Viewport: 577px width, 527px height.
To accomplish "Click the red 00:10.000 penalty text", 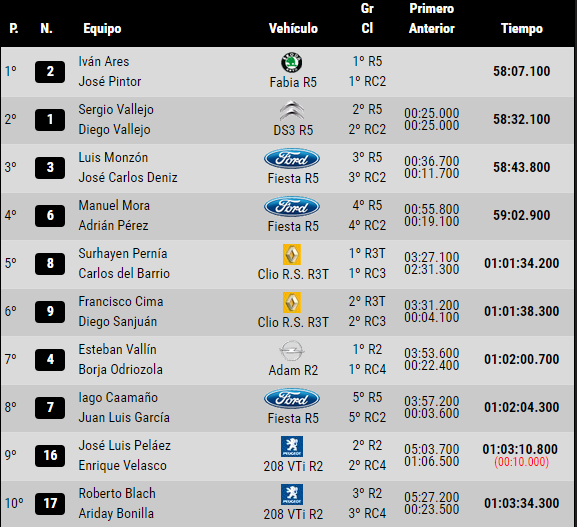I will click(x=522, y=461).
